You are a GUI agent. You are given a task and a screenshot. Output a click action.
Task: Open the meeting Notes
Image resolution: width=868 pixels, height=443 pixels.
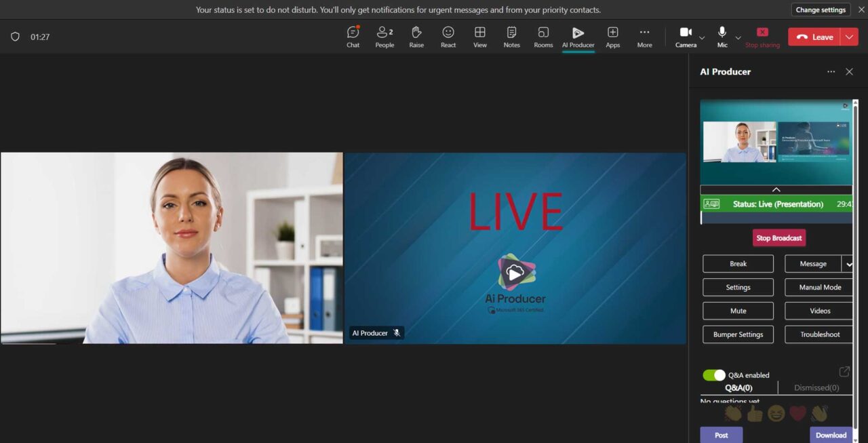511,37
